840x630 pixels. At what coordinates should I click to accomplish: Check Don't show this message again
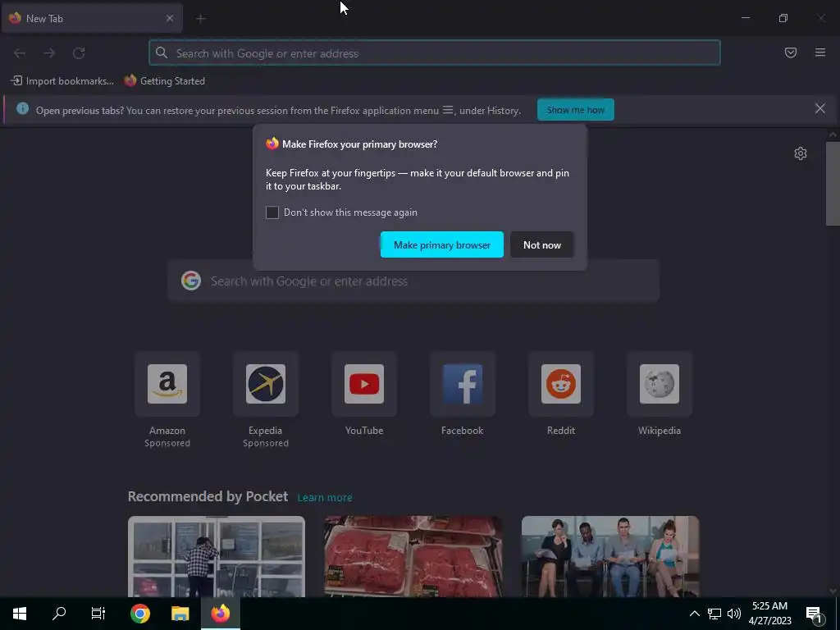pyautogui.click(x=272, y=212)
